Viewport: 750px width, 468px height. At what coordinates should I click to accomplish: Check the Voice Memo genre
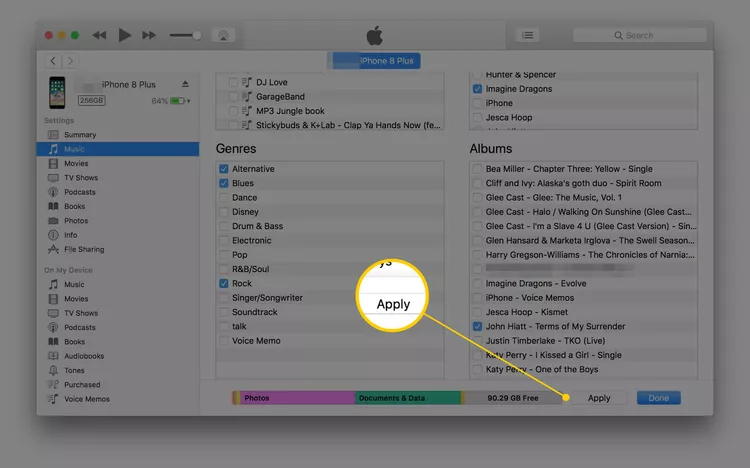click(223, 341)
